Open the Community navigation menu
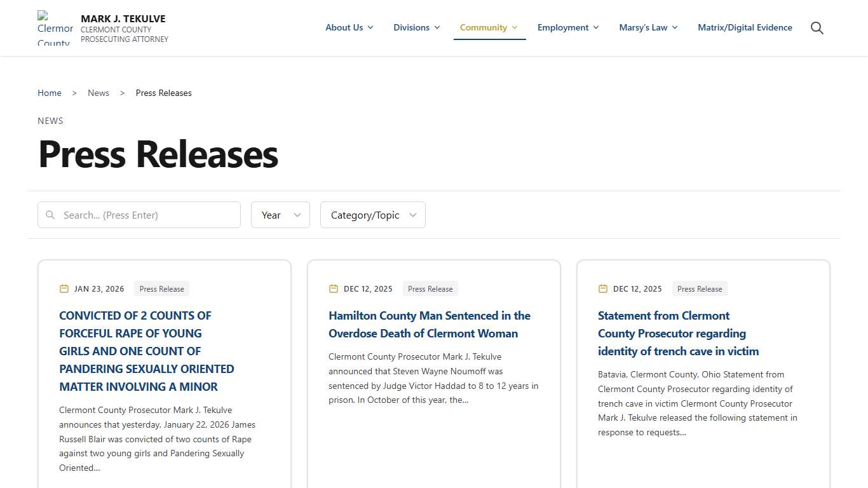 489,27
